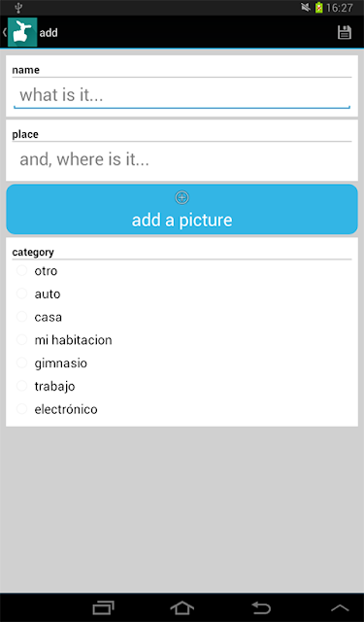
Task: Tap the save floppy disk icon
Action: point(345,32)
